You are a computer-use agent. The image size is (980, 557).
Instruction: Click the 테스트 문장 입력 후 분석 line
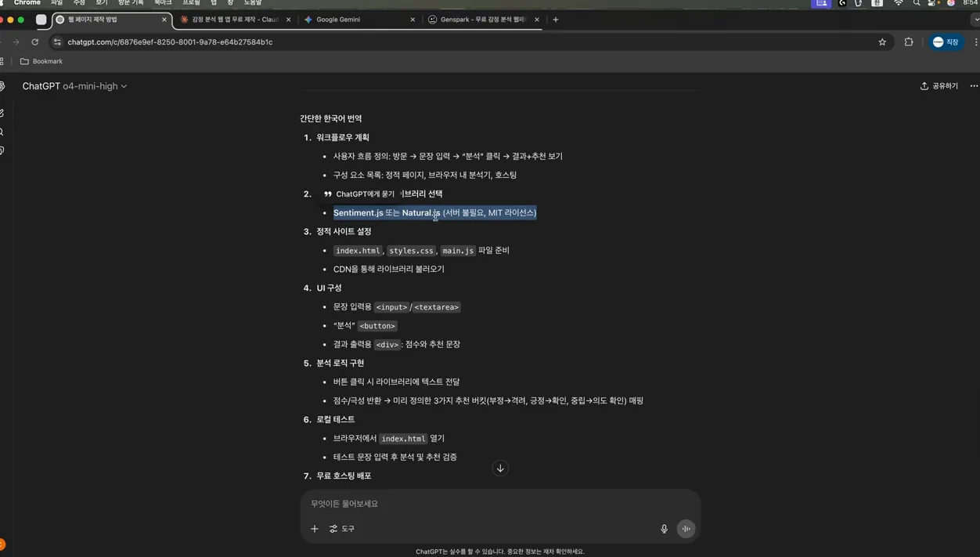pos(395,458)
